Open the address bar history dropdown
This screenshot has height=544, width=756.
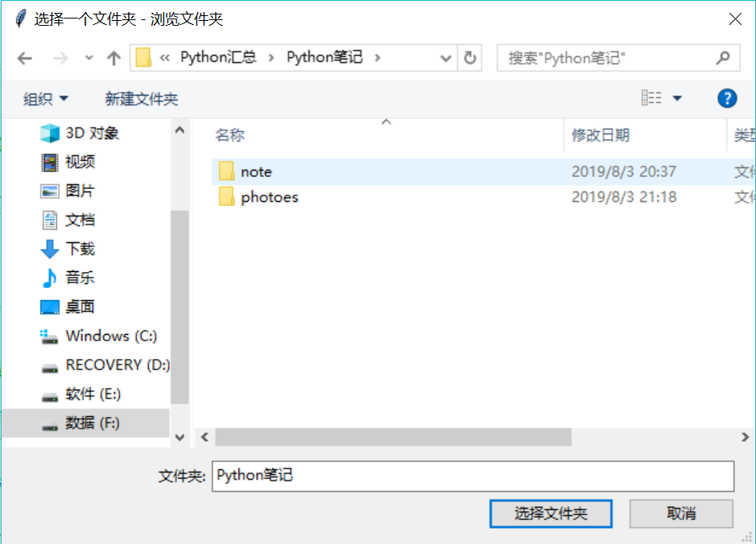[x=446, y=58]
